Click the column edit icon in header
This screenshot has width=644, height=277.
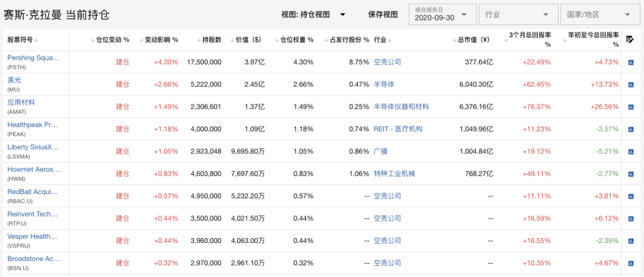630,40
